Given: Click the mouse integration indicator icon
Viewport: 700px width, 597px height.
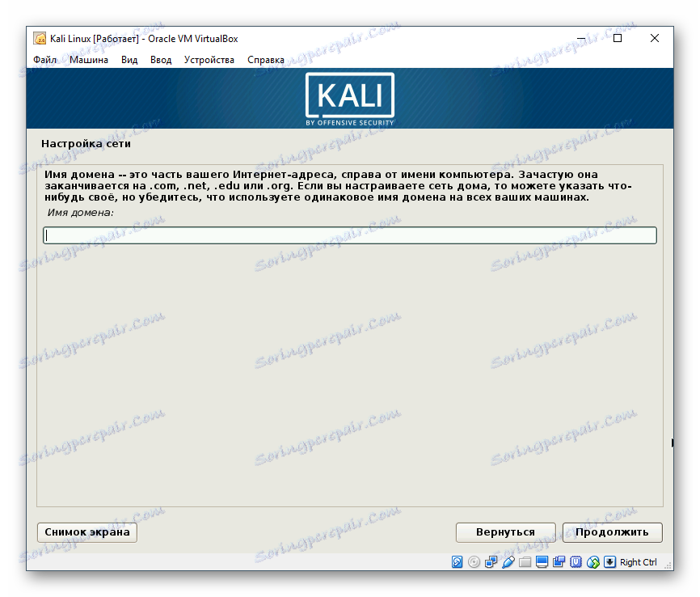Looking at the screenshot, I should [x=592, y=561].
